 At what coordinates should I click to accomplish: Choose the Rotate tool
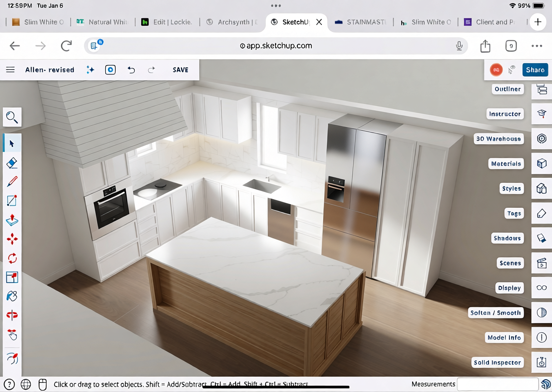tap(12, 258)
